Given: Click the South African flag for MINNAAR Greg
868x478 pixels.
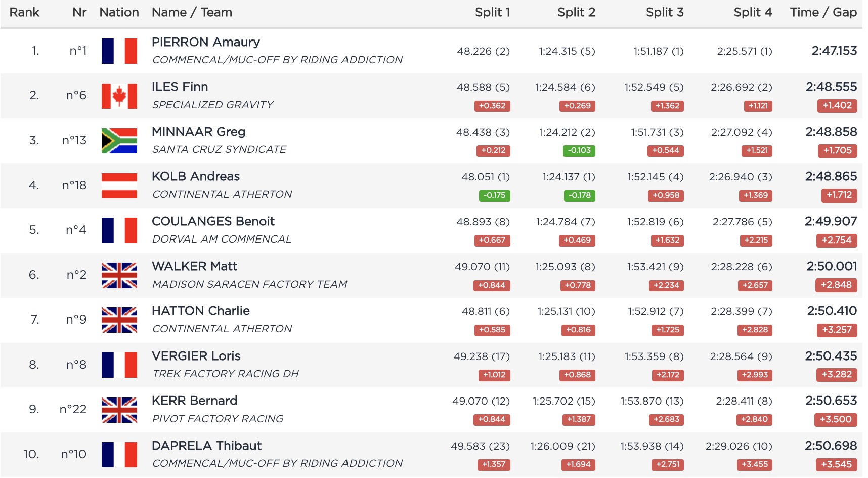Looking at the screenshot, I should point(119,141).
